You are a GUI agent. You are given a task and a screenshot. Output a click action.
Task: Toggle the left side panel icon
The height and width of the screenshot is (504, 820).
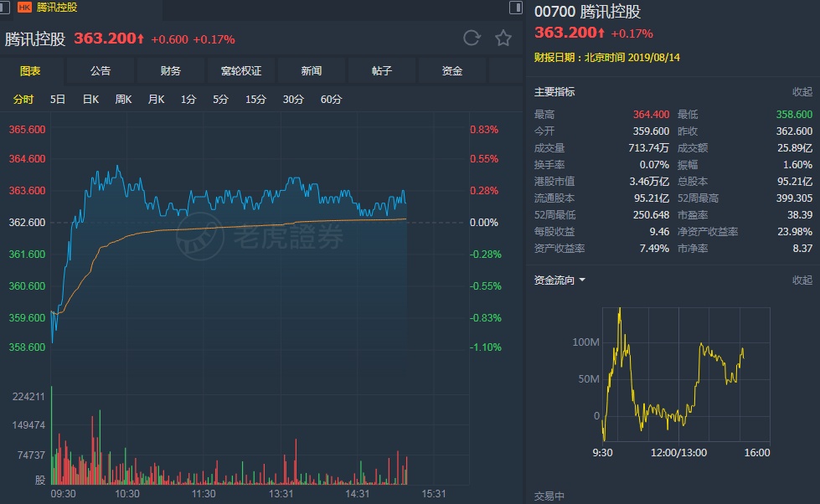pos(4,8)
